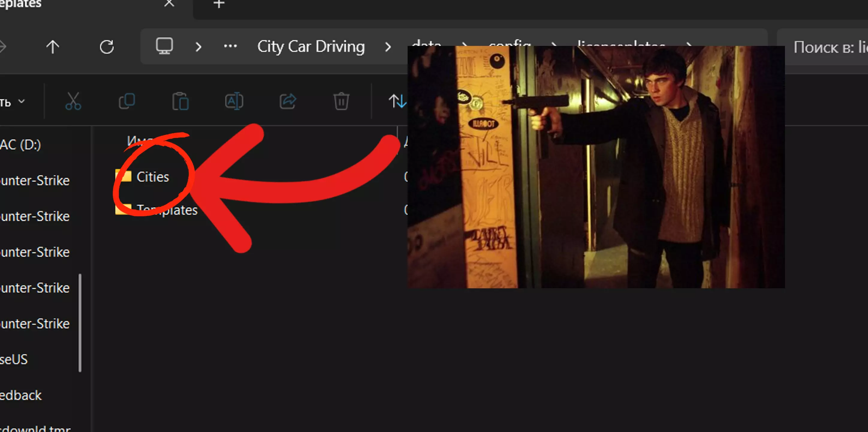Click the Paste clipboard icon
This screenshot has width=868, height=432.
[180, 101]
